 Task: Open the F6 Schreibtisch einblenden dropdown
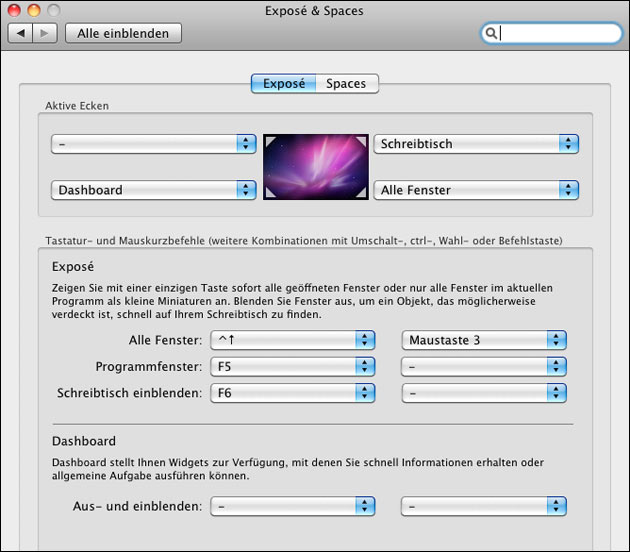pyautogui.click(x=293, y=393)
